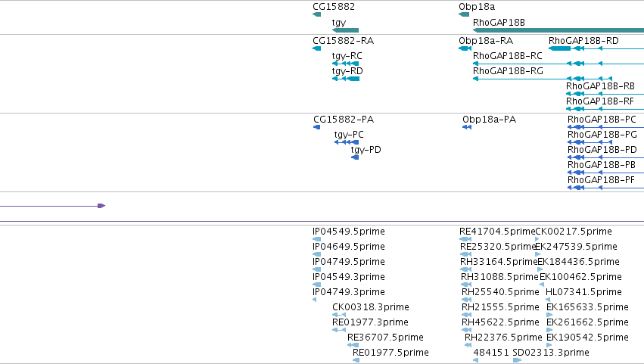Image resolution: width=644 pixels, height=364 pixels.
Task: Click the RhoGAP18B-RD transcript feature
Action: pyautogui.click(x=596, y=48)
